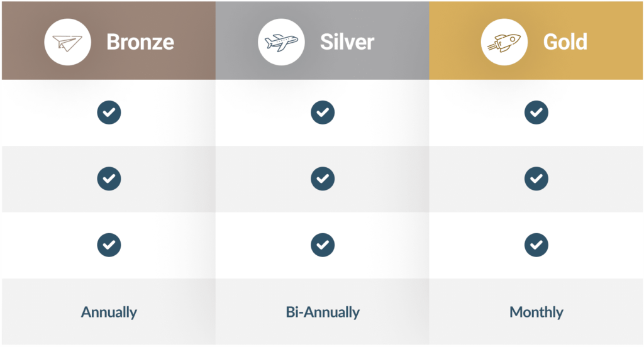Click the third-row checkmark under Silver
Viewport: 644px width, 347px height.
pyautogui.click(x=323, y=244)
